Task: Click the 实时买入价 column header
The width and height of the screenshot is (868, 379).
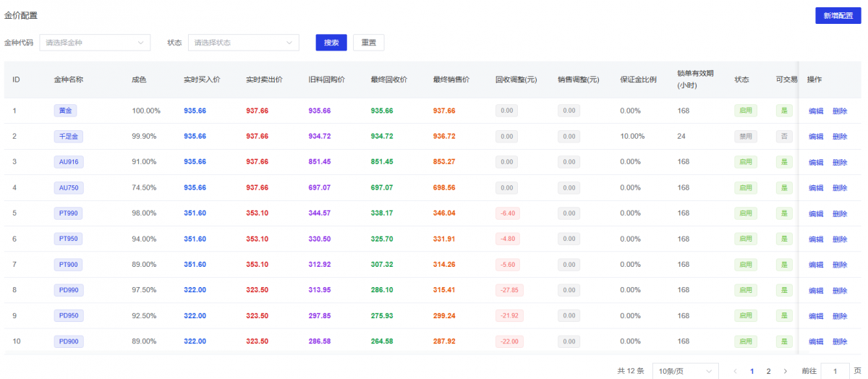Action: [x=202, y=80]
